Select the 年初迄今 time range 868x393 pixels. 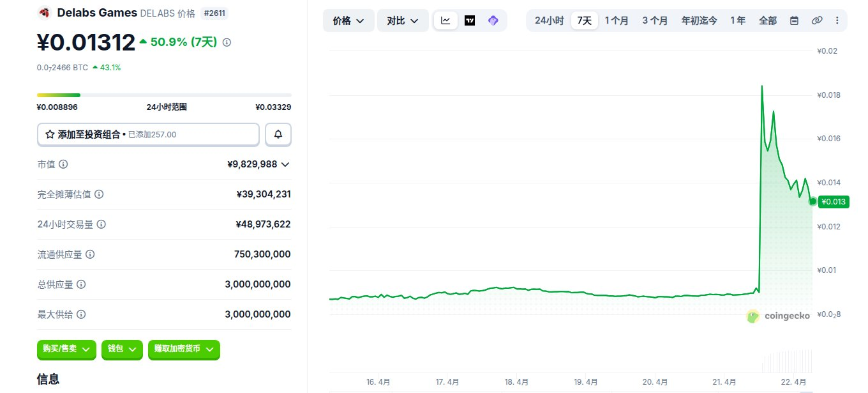[699, 20]
